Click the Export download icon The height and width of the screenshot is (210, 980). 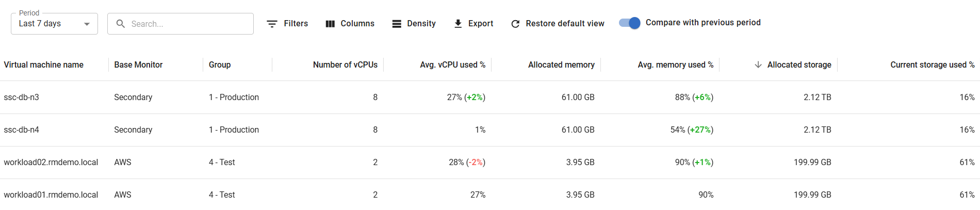(458, 24)
